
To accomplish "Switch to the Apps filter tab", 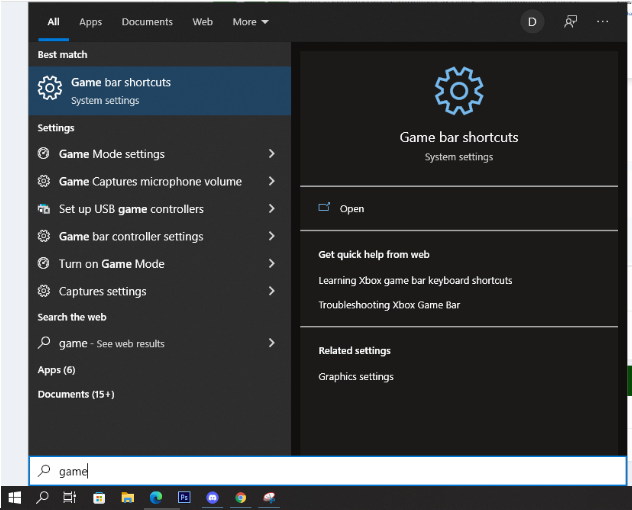I will pos(90,22).
